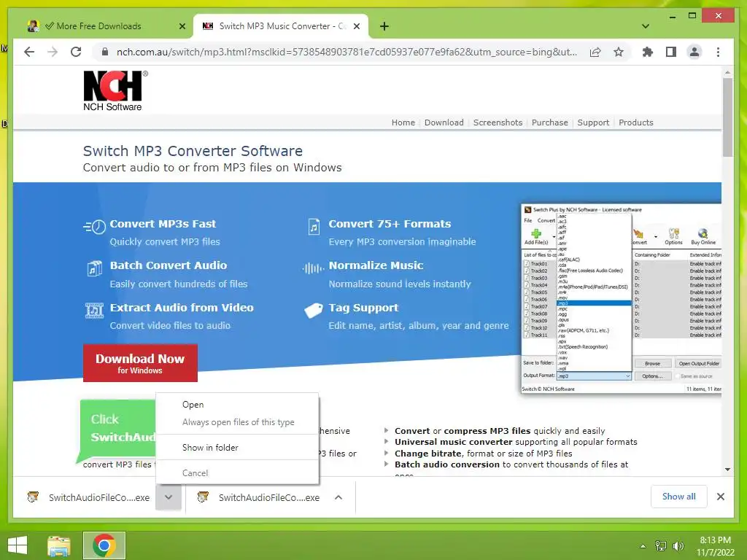This screenshot has height=560, width=747.
Task: Click the second SwitchAudioFileCo....exe download name
Action: [x=269, y=497]
